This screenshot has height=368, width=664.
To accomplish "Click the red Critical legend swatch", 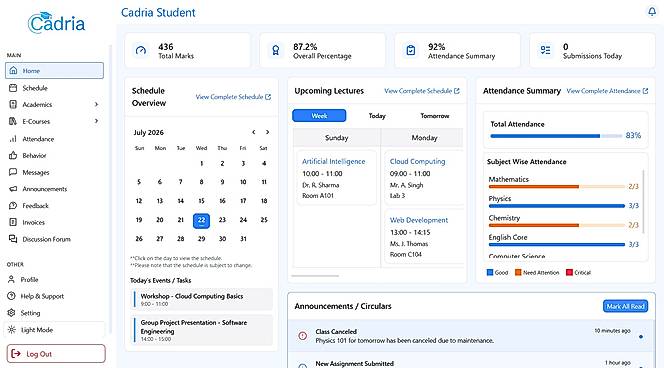I will [569, 272].
